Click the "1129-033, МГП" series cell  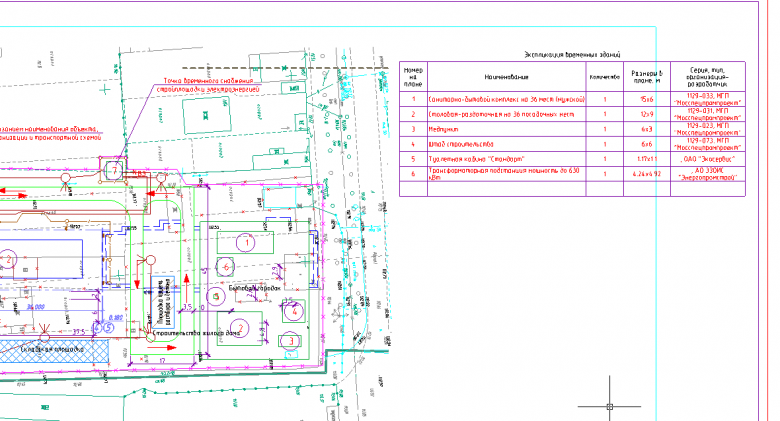(x=707, y=99)
